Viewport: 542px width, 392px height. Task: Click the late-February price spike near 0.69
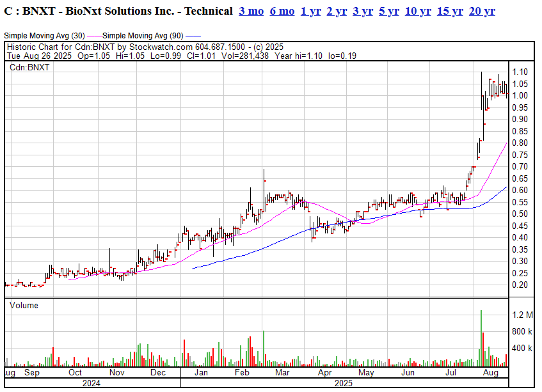[264, 190]
